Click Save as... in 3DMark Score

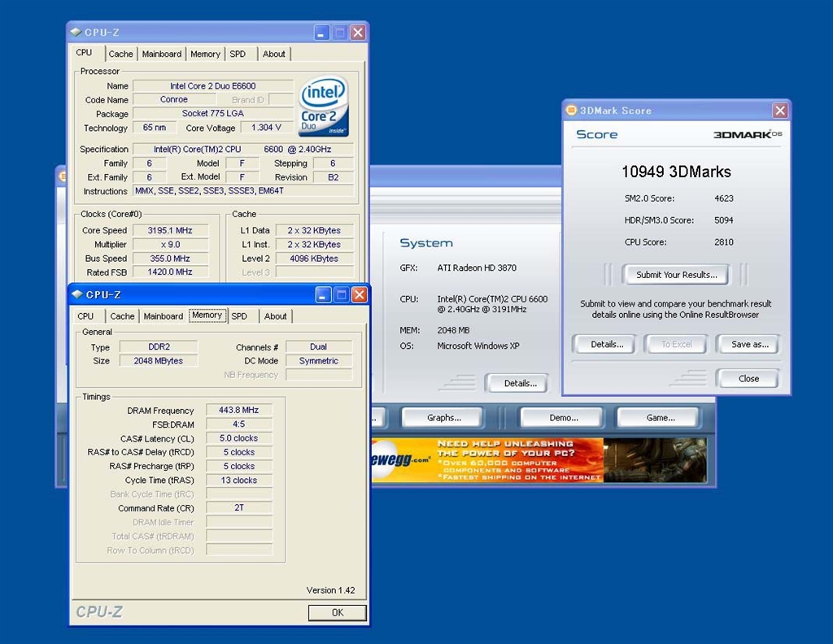tap(749, 344)
